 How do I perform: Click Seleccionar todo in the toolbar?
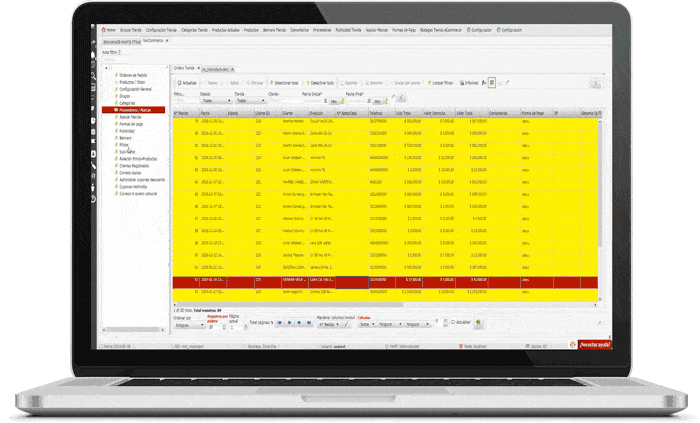pos(285,84)
